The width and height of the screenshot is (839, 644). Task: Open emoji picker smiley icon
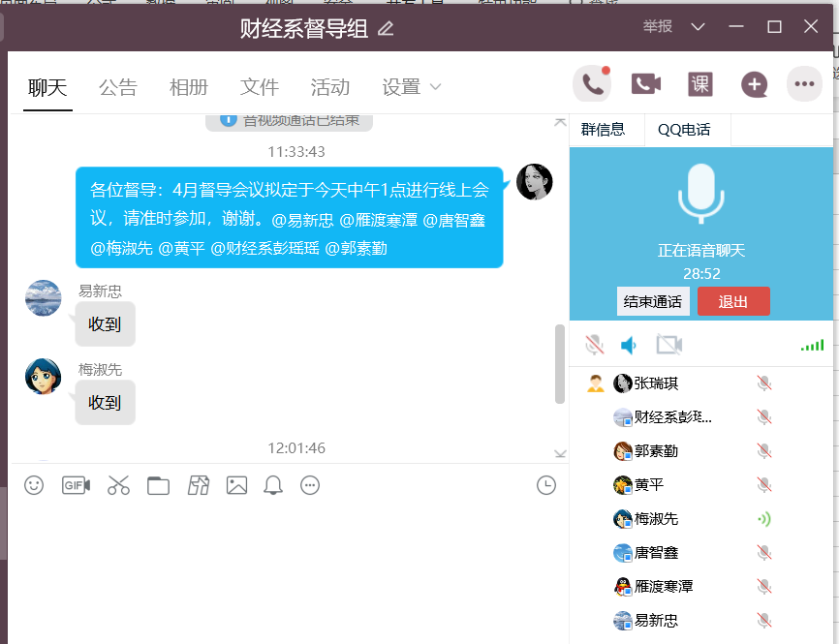34,485
